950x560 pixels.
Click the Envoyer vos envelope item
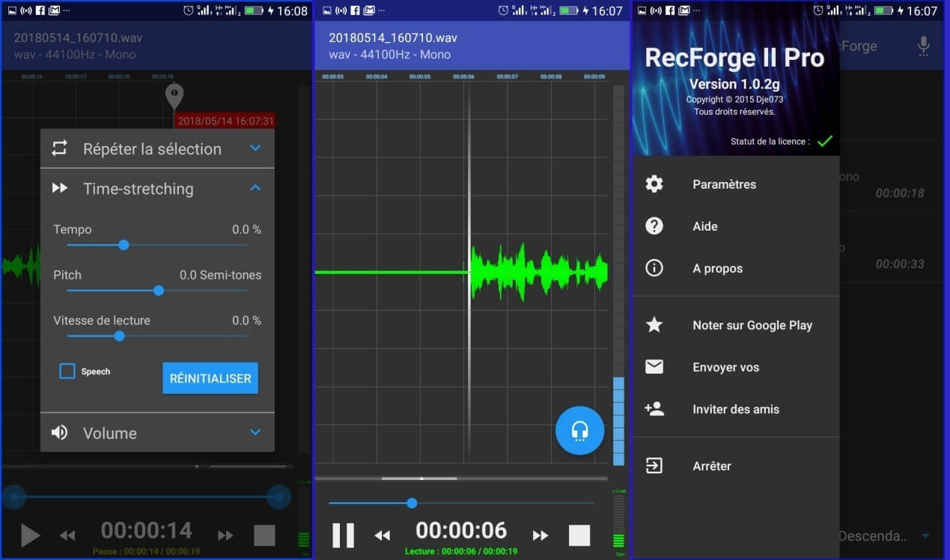(725, 367)
